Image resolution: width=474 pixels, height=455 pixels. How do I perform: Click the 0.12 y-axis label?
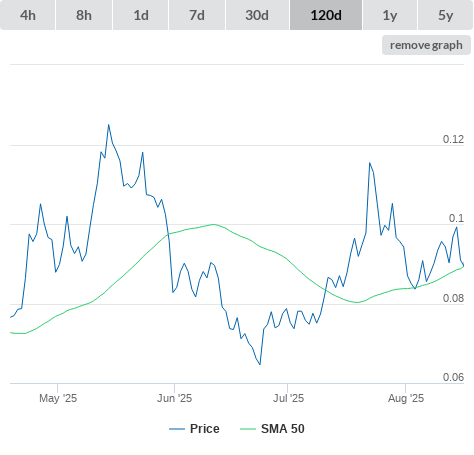(453, 139)
